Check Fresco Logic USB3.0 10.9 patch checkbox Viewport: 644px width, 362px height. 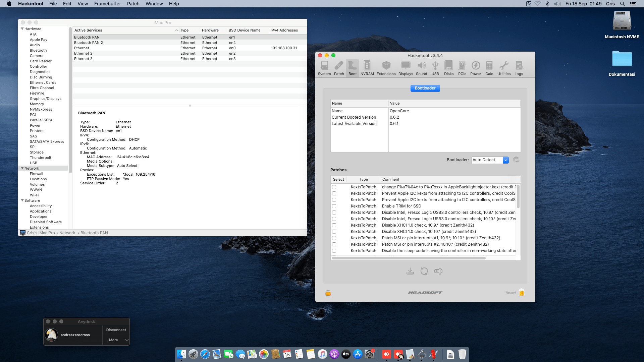tap(334, 213)
